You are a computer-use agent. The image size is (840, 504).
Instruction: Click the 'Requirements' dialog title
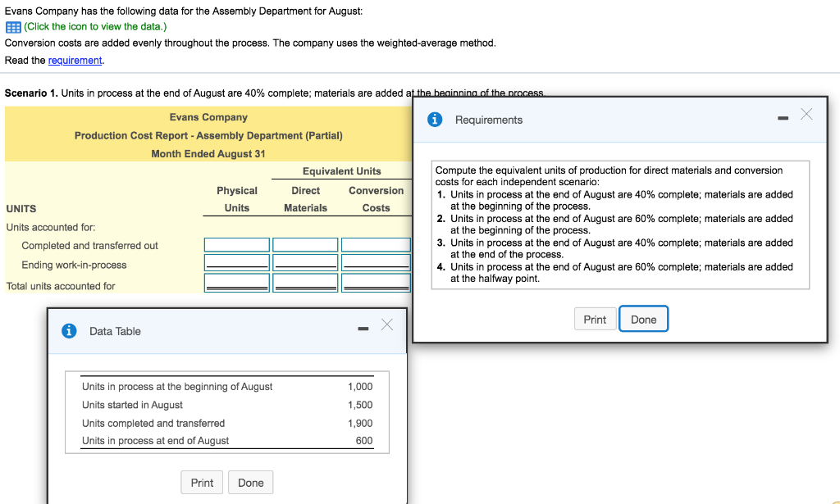pos(489,120)
